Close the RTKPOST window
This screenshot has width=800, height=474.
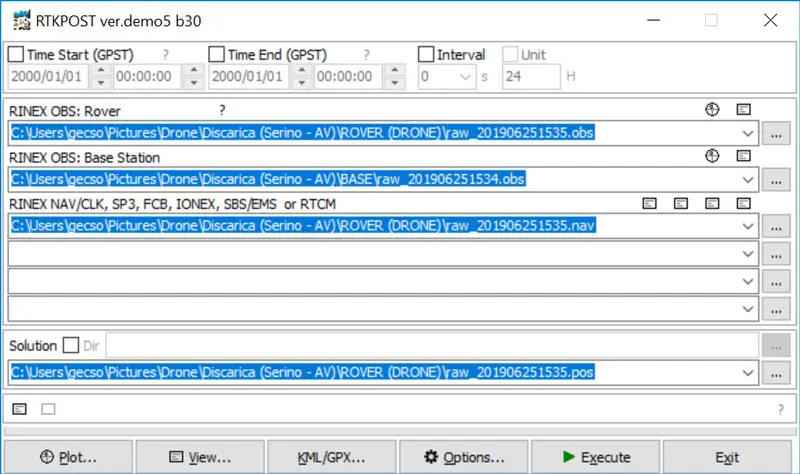(x=770, y=20)
